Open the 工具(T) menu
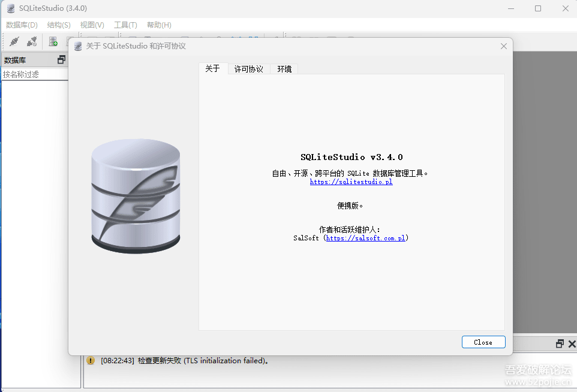The height and width of the screenshot is (392, 577). pyautogui.click(x=125, y=25)
